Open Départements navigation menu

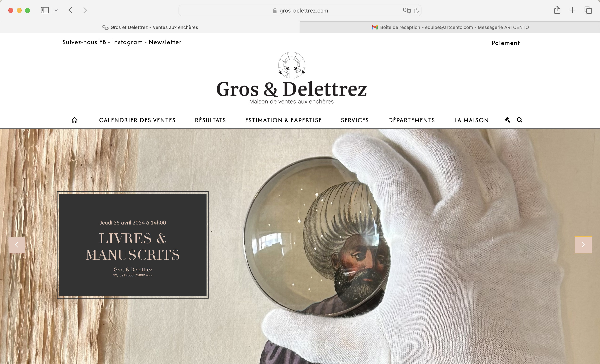pyautogui.click(x=411, y=120)
